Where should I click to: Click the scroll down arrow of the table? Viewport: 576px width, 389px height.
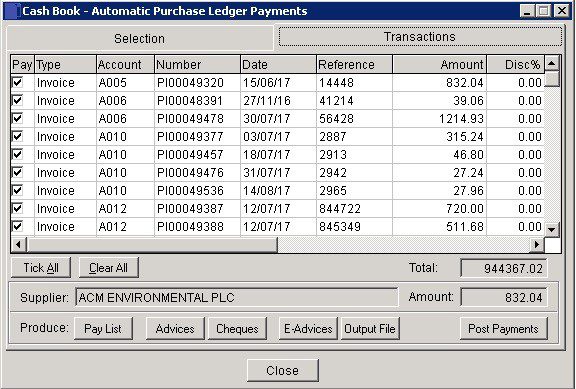[x=551, y=230]
